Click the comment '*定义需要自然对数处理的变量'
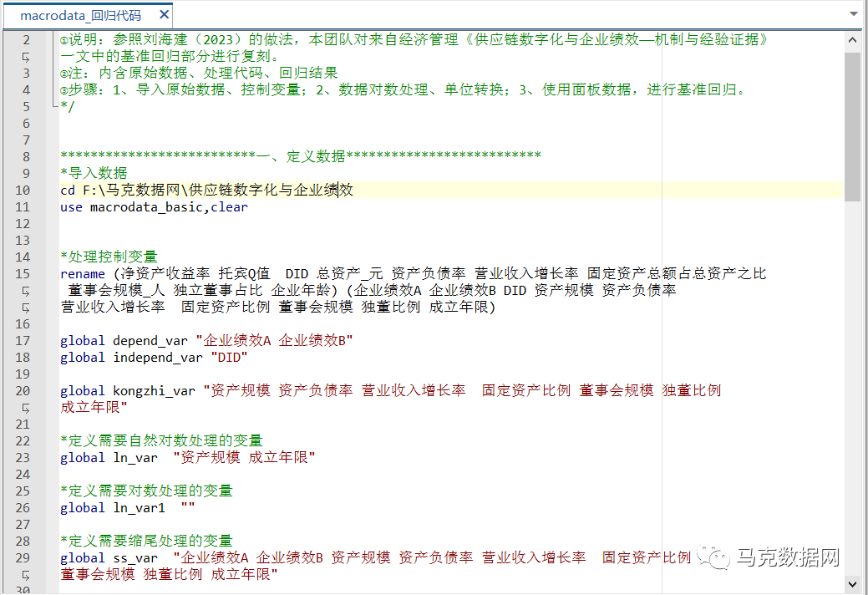The image size is (868, 595). click(161, 441)
